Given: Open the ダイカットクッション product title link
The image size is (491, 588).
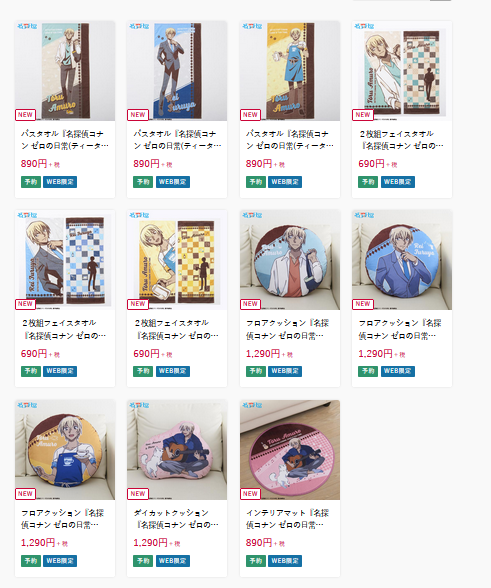Looking at the screenshot, I should coord(176,519).
